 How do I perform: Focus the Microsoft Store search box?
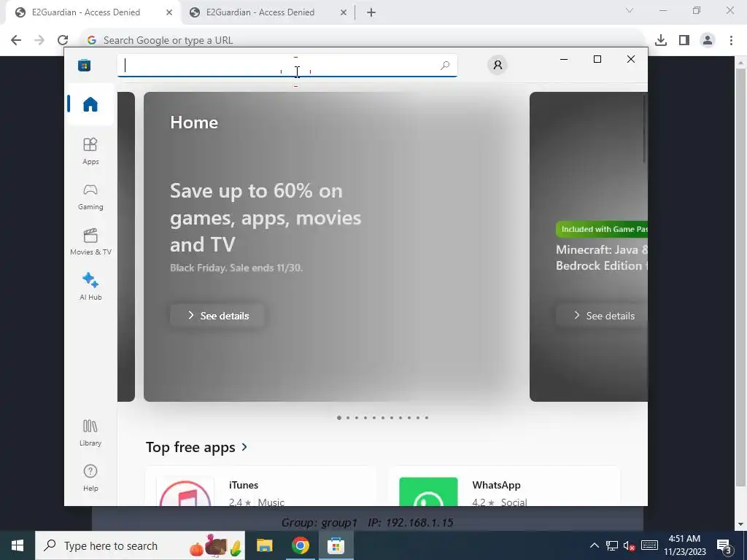pos(287,65)
